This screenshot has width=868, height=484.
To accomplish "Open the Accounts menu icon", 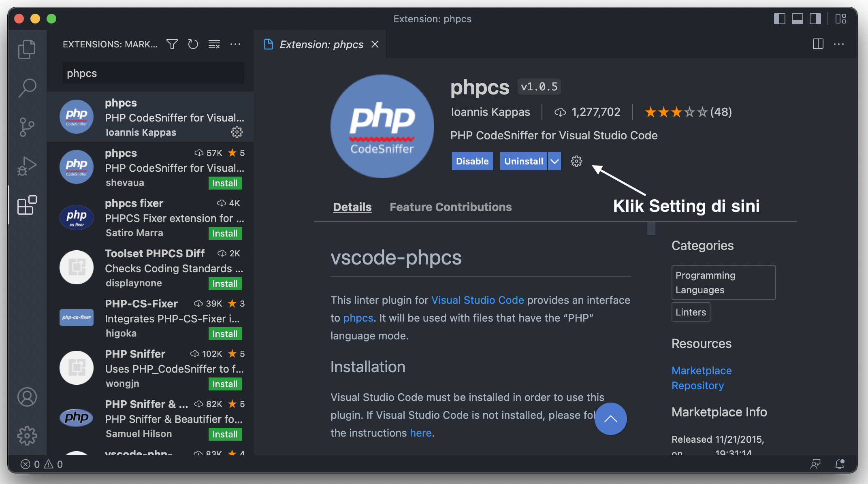I will point(27,397).
